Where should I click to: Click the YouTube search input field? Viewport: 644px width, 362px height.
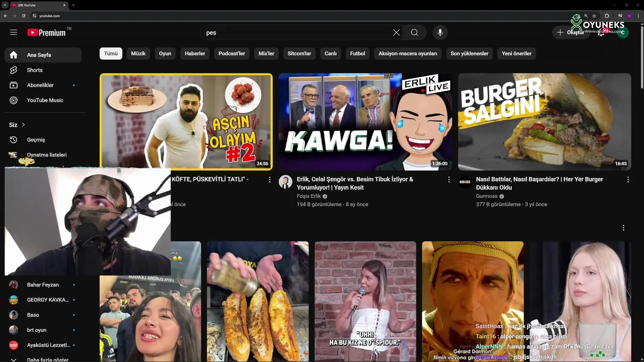pyautogui.click(x=297, y=33)
